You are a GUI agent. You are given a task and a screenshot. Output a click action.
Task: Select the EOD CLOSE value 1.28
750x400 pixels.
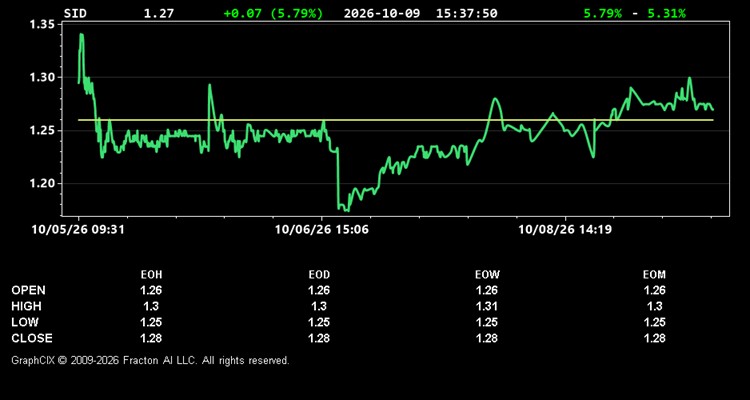pos(319,338)
